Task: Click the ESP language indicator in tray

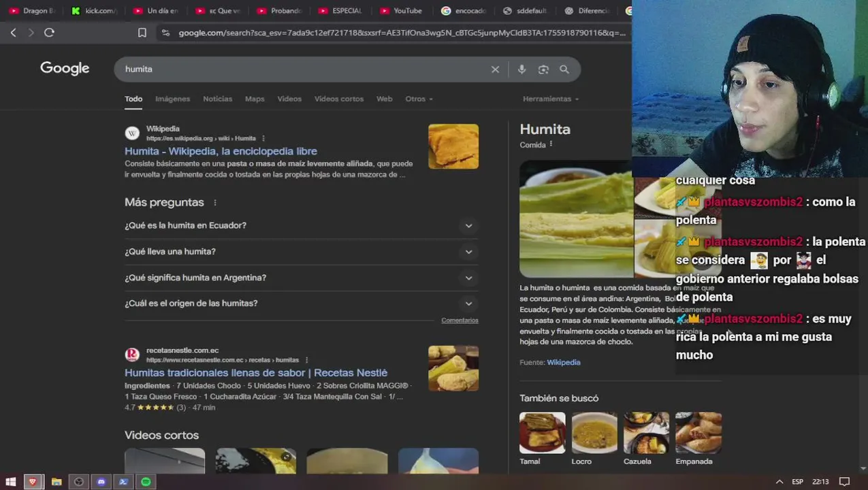Action: click(797, 482)
